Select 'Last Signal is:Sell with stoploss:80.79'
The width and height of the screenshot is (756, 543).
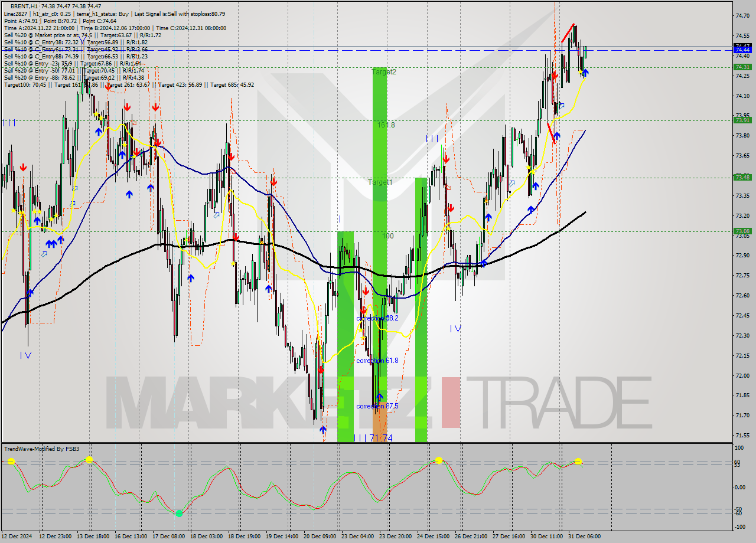tap(180, 14)
